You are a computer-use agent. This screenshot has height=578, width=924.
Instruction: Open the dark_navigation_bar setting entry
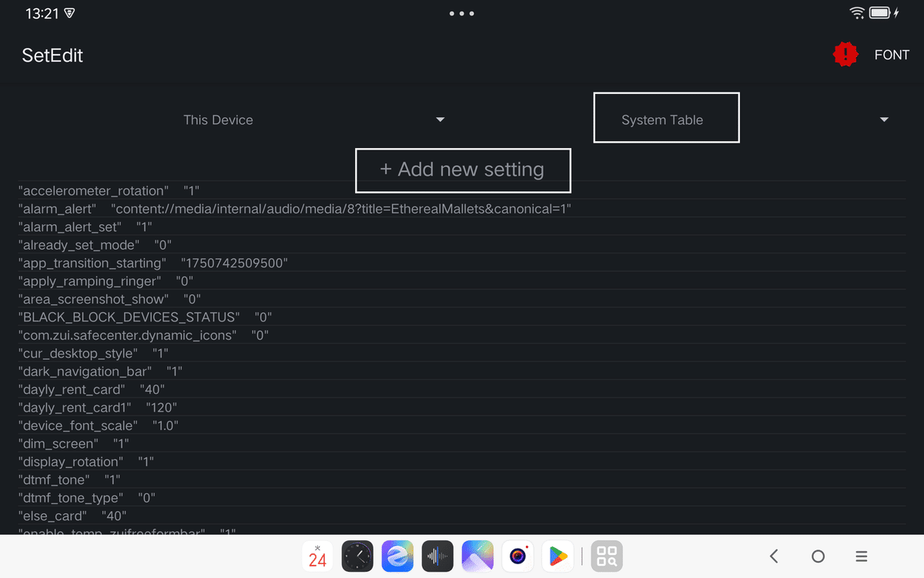[462, 371]
